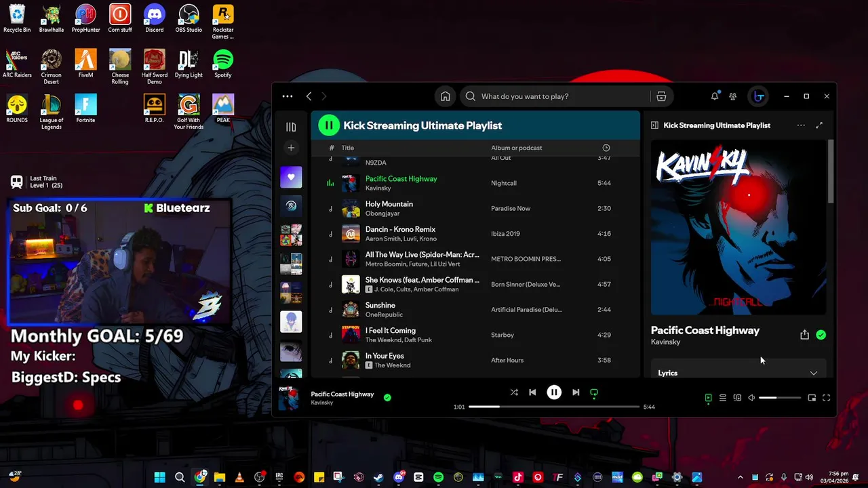The width and height of the screenshot is (868, 488).
Task: Sort tracks by Title column
Action: (x=348, y=148)
